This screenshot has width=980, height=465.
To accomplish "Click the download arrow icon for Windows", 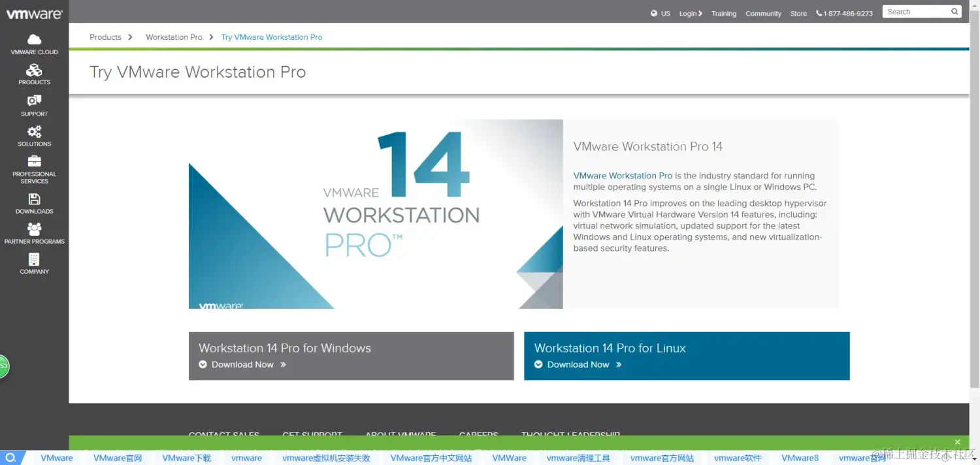I will coord(203,364).
